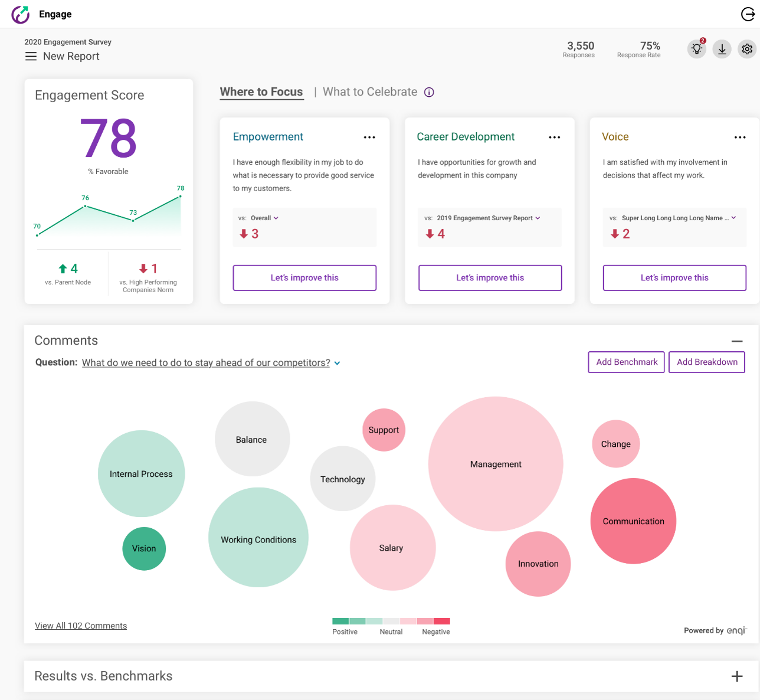Click the Negative red swatch in sentiment legend
760x700 pixels.
(x=443, y=621)
